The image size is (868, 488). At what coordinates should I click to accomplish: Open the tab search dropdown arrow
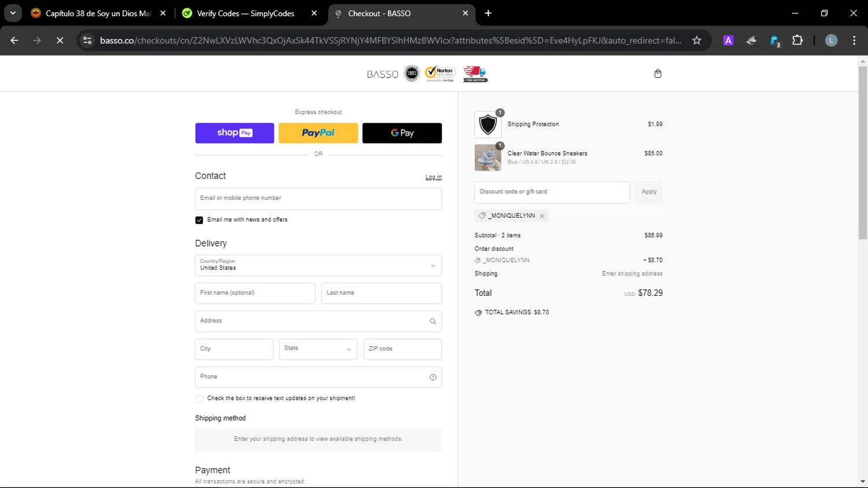(x=13, y=13)
